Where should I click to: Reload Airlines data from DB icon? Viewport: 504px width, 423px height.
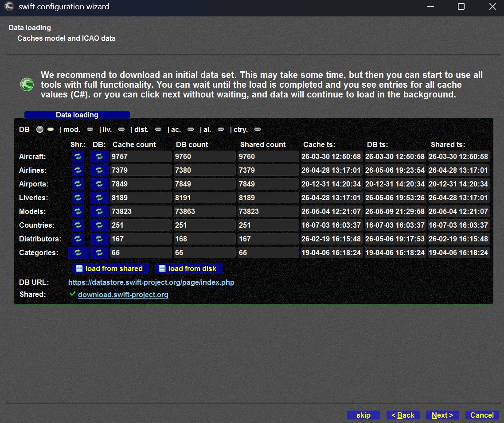pos(99,170)
